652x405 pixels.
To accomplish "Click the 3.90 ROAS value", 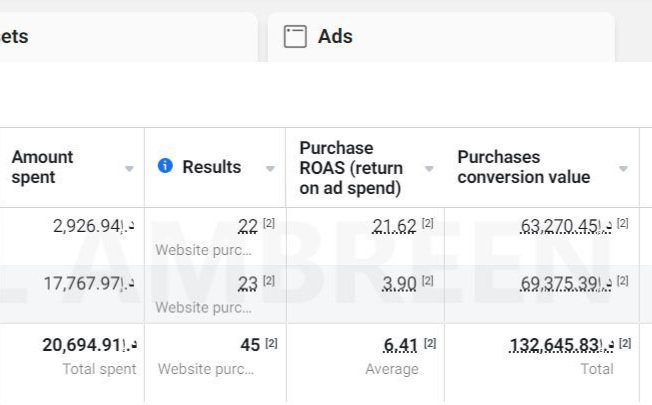I will 398,284.
